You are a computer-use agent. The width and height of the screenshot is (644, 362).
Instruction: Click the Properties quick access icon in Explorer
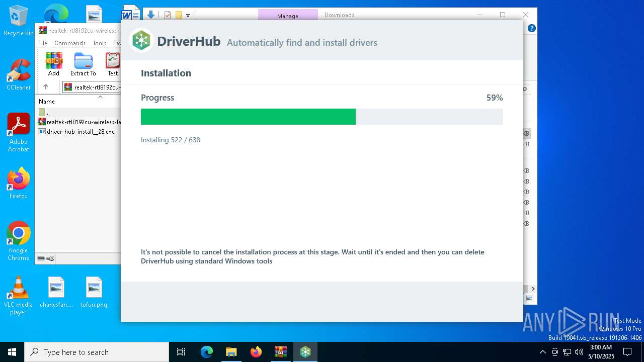[168, 15]
